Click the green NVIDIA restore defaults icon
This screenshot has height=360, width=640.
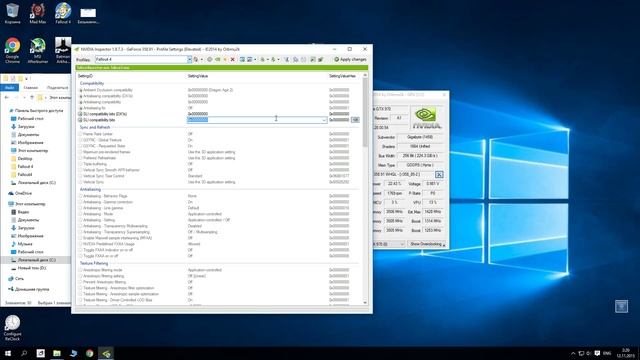(218, 60)
